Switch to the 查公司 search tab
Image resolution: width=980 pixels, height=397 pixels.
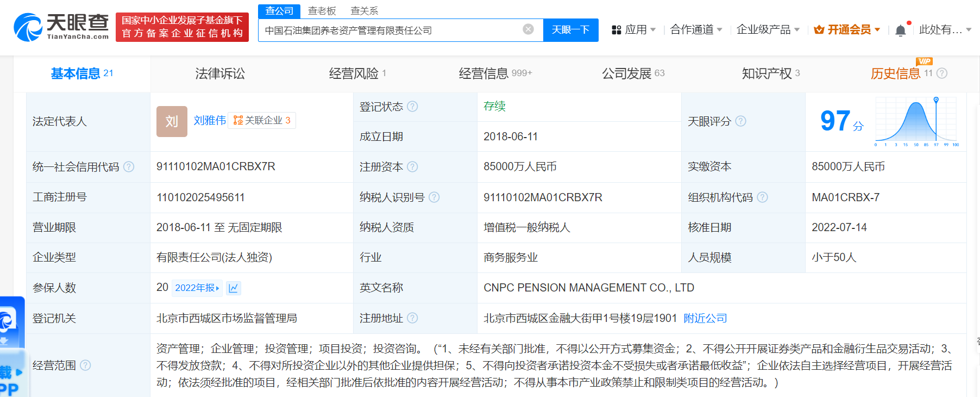coord(279,11)
